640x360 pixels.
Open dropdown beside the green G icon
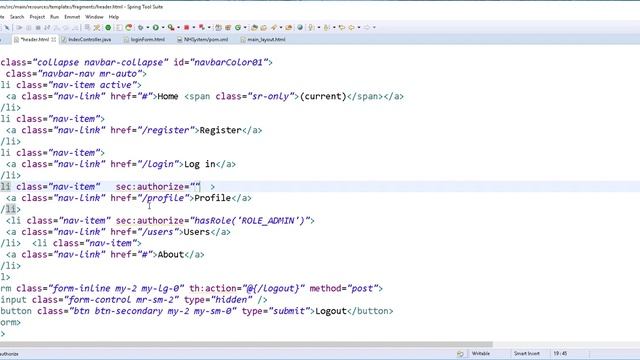coord(245,27)
